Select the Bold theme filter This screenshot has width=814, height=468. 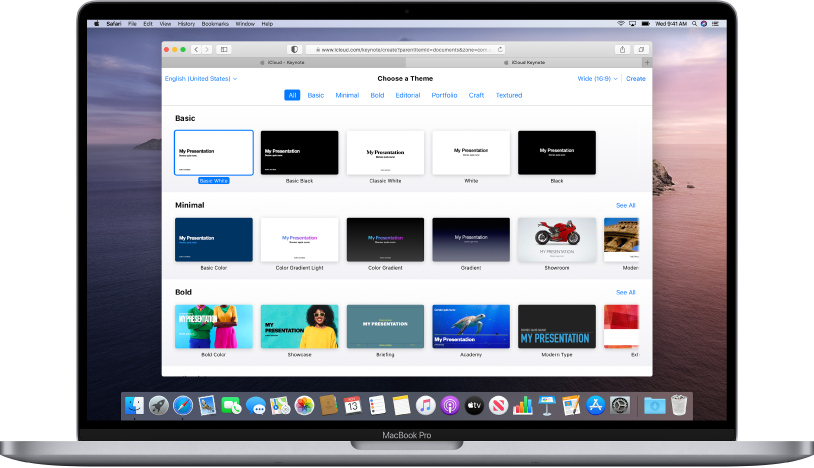pos(377,95)
